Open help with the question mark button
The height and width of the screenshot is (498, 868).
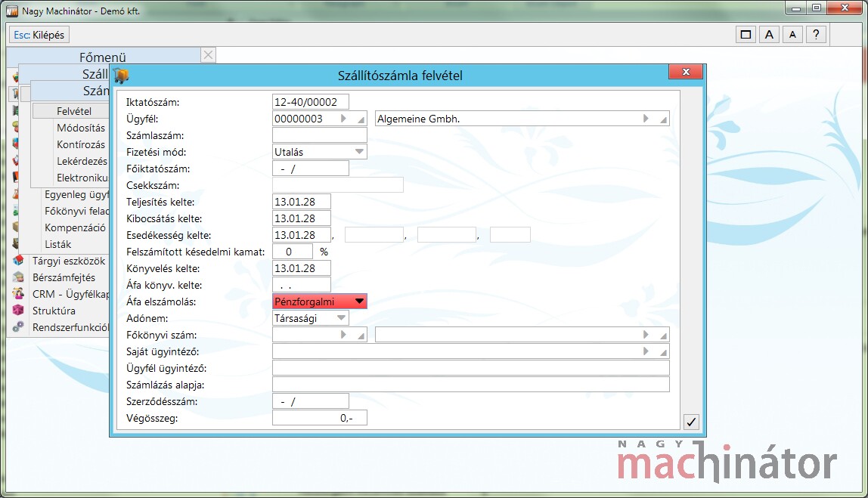click(x=816, y=35)
